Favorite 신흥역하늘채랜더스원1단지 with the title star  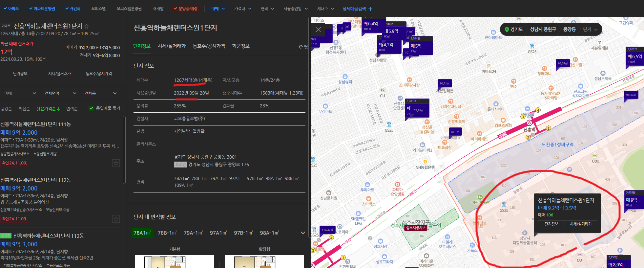click(87, 26)
